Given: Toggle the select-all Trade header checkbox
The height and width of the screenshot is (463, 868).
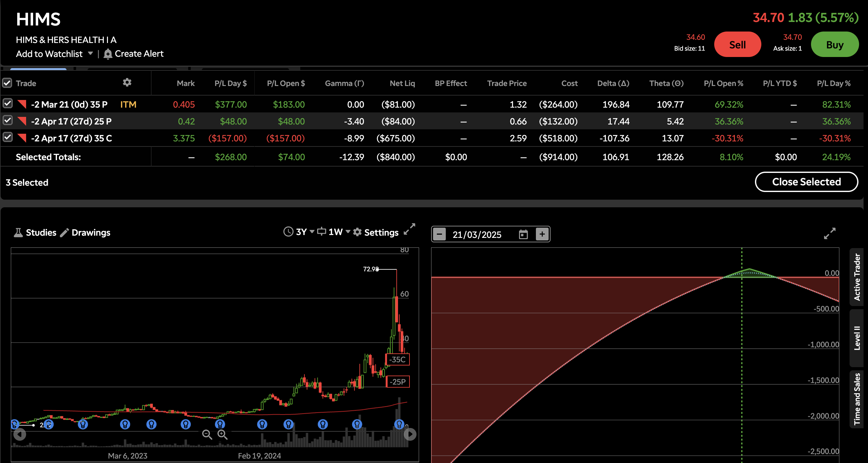Looking at the screenshot, I should click(7, 83).
